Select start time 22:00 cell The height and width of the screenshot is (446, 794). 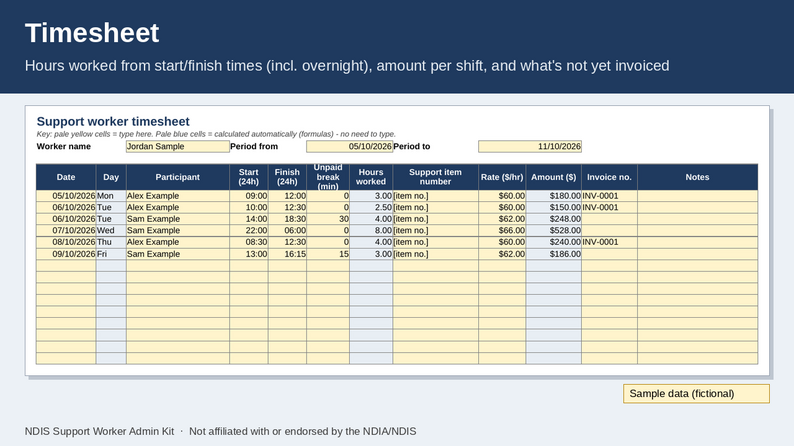point(249,230)
